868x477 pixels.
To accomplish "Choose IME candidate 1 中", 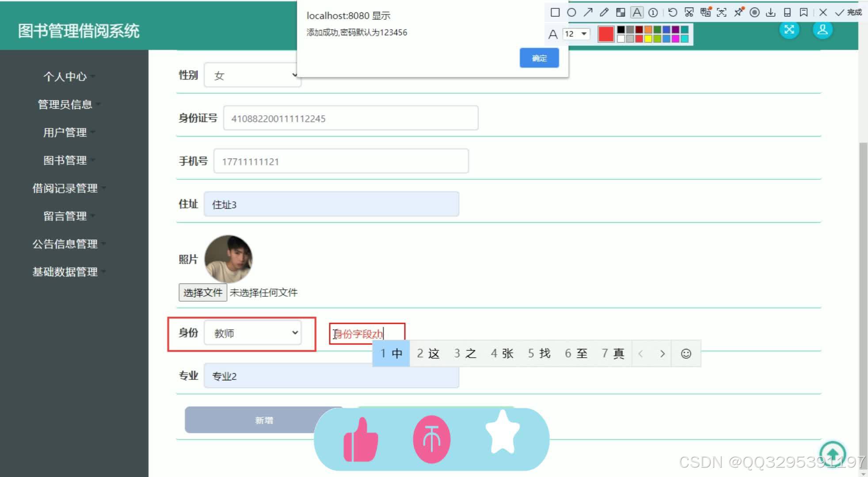I will [x=391, y=353].
